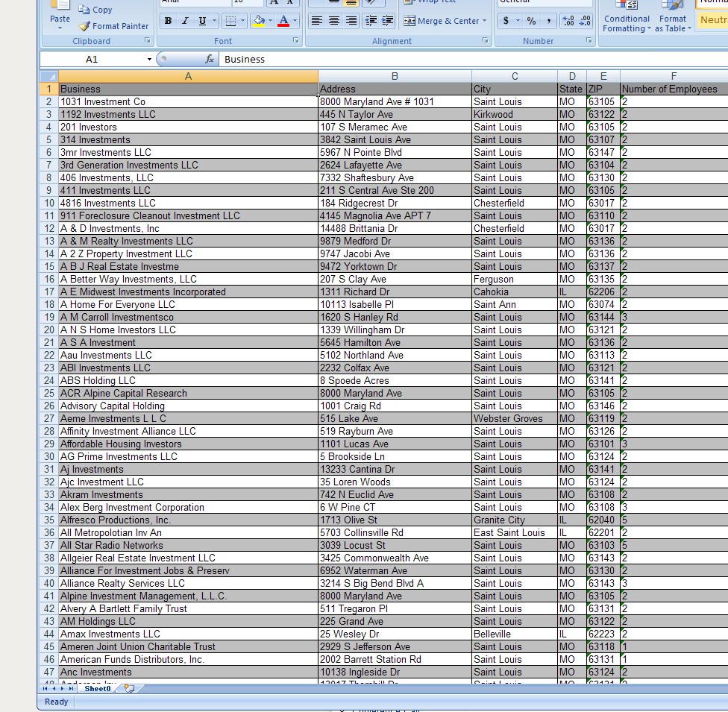Go to last sheet navigation arrow

(x=71, y=689)
